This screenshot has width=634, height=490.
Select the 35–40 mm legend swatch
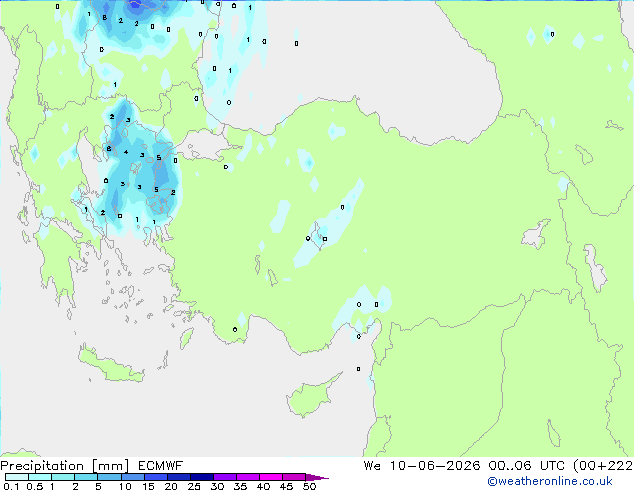pos(247,477)
